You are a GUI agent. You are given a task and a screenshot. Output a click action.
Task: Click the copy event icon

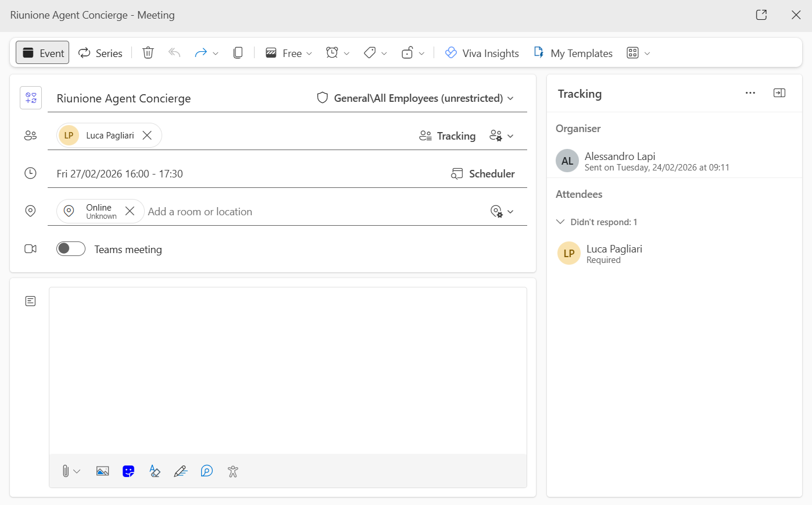tap(238, 53)
